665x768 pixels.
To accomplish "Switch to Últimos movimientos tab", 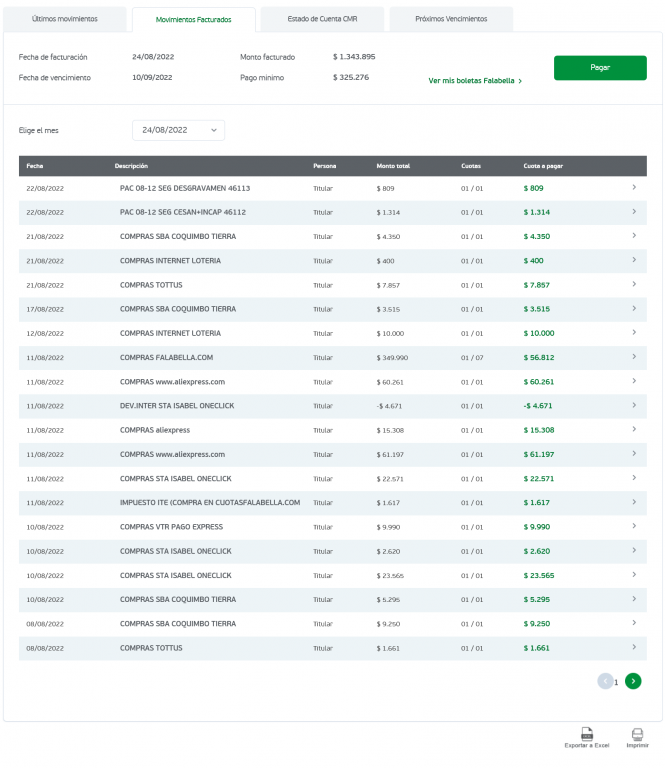I will pos(65,19).
